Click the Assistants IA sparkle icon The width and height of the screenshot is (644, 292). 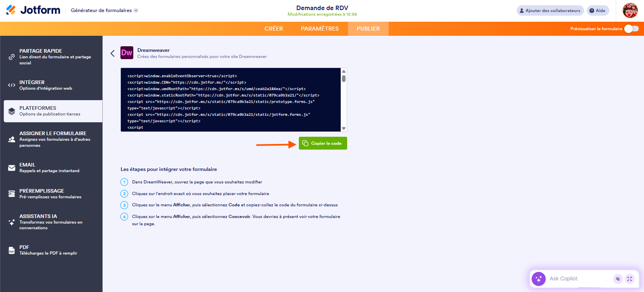12,222
